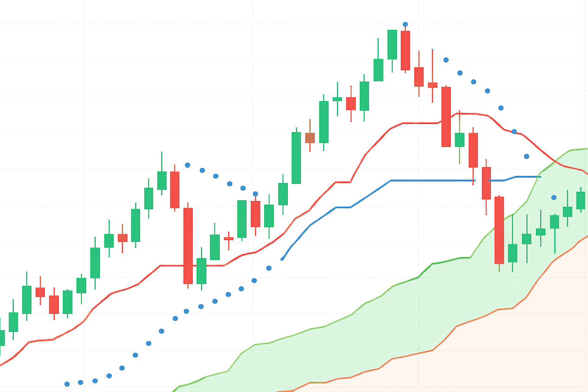Select the last green candle at the right edge
The width and height of the screenshot is (588, 392).
point(580,200)
